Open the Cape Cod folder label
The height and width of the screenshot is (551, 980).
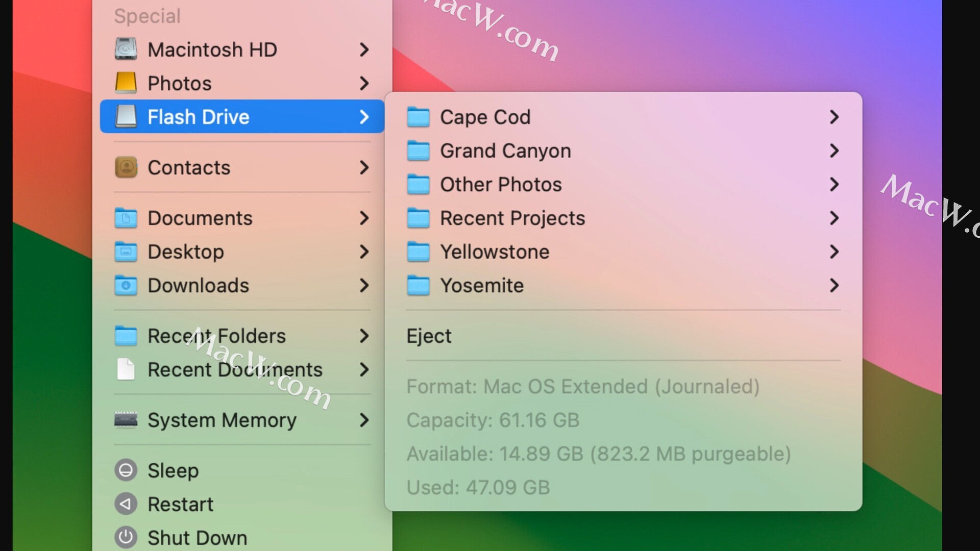(x=485, y=117)
